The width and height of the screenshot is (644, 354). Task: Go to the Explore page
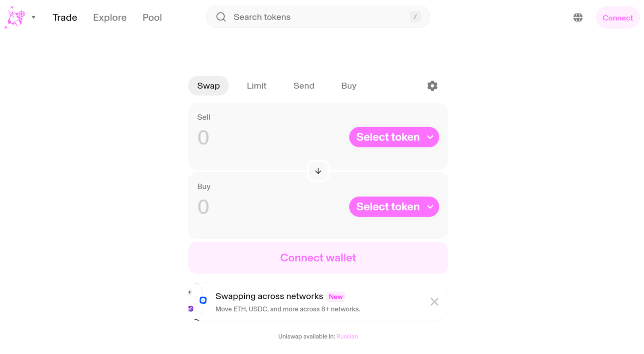tap(110, 17)
